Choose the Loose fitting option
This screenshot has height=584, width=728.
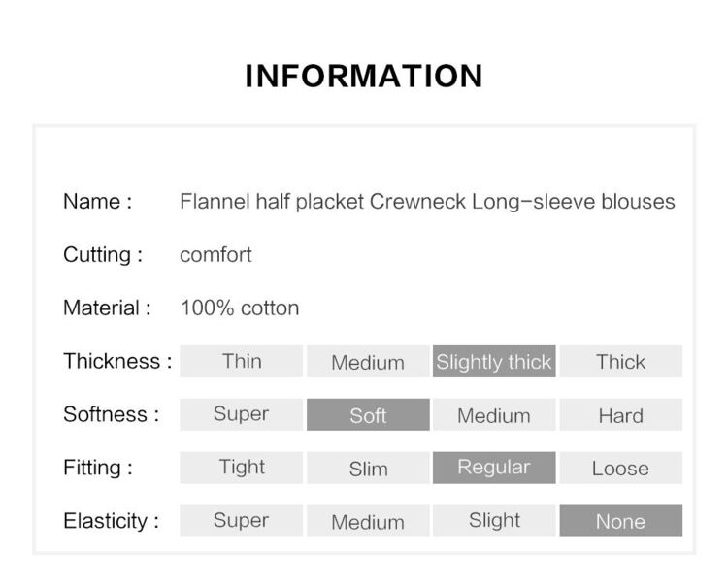point(621,468)
